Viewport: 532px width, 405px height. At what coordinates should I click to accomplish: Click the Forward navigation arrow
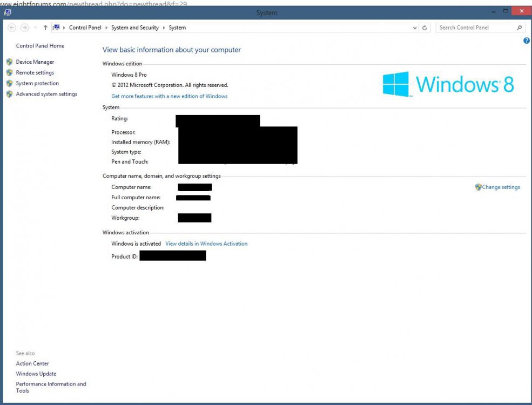point(24,28)
